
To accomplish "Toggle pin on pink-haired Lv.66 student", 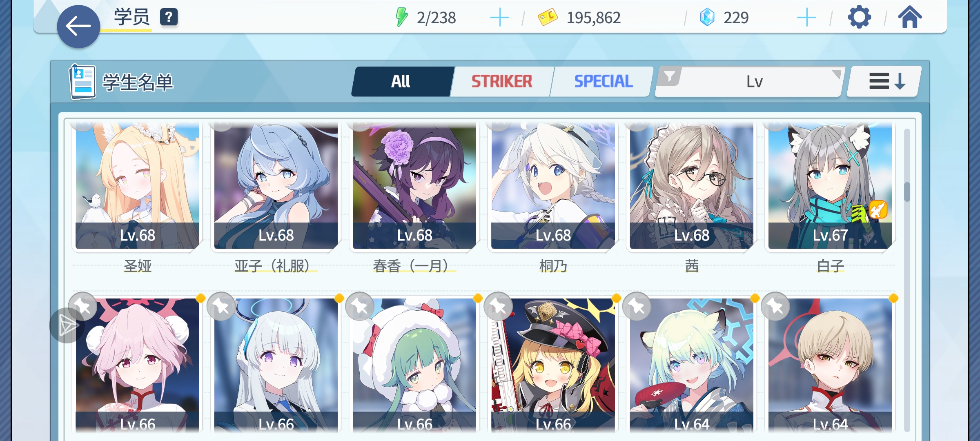I will [x=83, y=306].
